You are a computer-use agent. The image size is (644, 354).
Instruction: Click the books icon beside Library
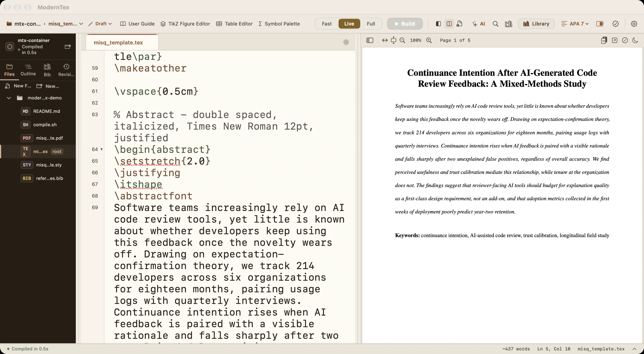[x=508, y=24]
